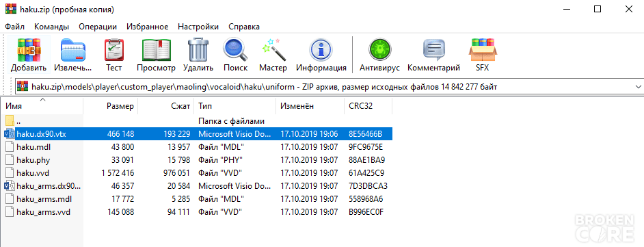Select the haku_arms.vvd file name
The height and width of the screenshot is (247, 644).
43,213
